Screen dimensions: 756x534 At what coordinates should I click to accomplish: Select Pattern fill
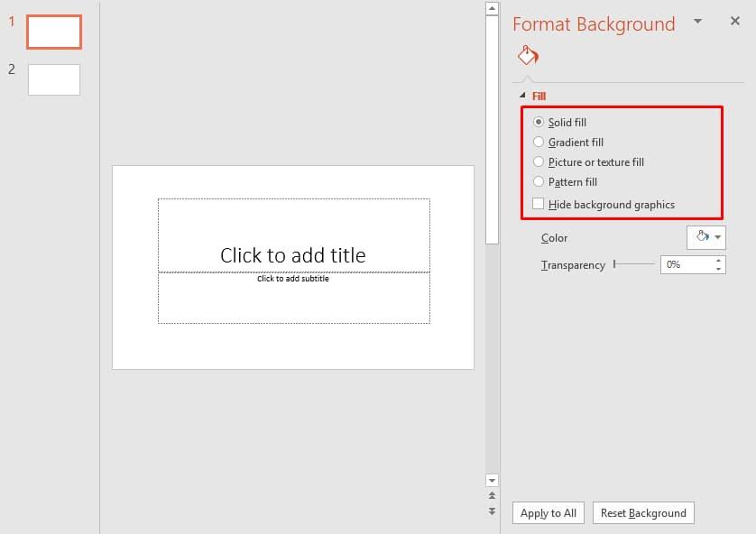pos(539,181)
